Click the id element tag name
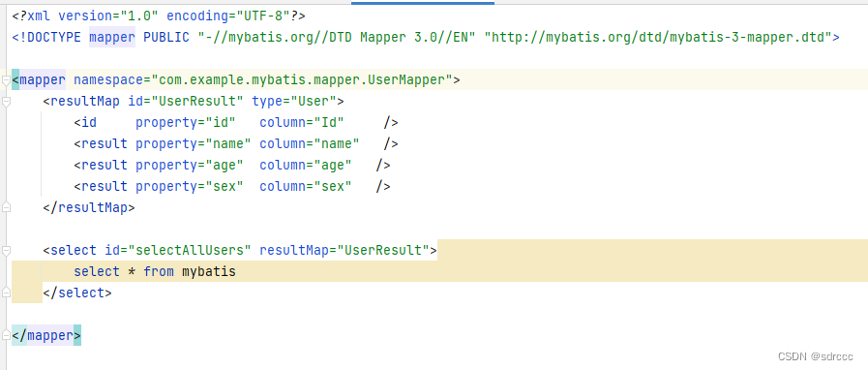This screenshot has height=370, width=868. click(89, 122)
